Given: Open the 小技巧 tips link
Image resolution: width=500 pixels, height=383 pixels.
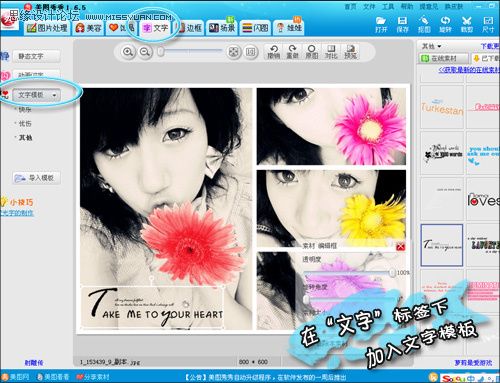Looking at the screenshot, I should coord(21,202).
